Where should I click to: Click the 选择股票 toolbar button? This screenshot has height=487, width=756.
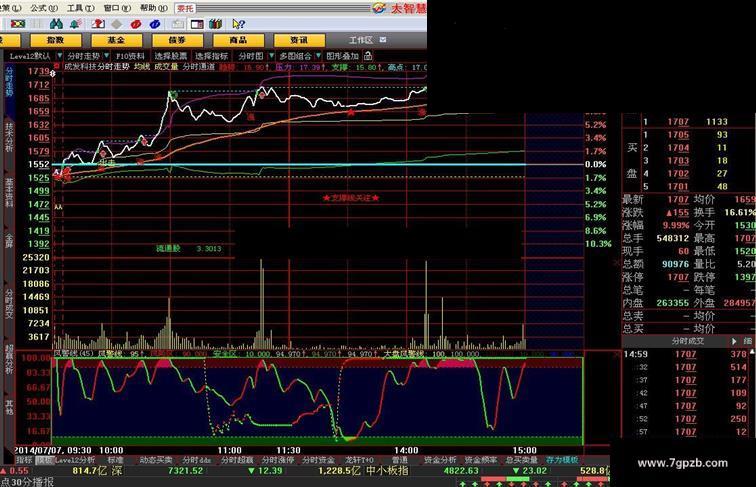pyautogui.click(x=170, y=56)
